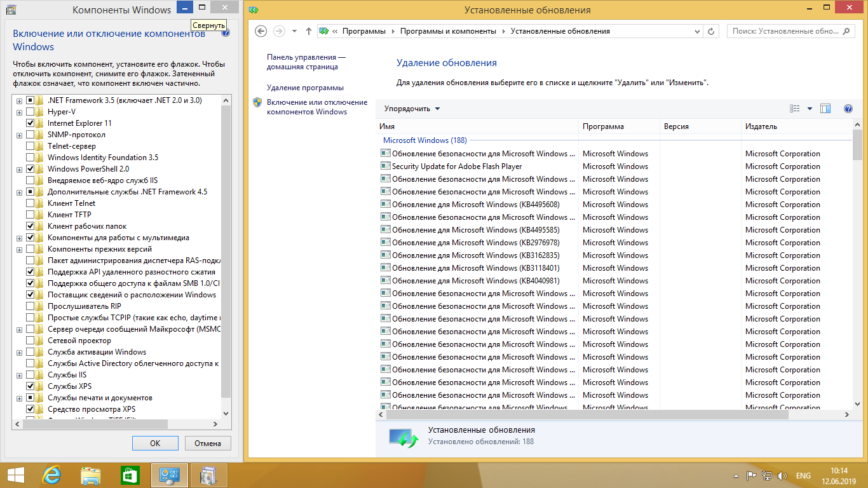Expand .NET Framework 3.5 tree node
868x488 pixels.
[20, 100]
